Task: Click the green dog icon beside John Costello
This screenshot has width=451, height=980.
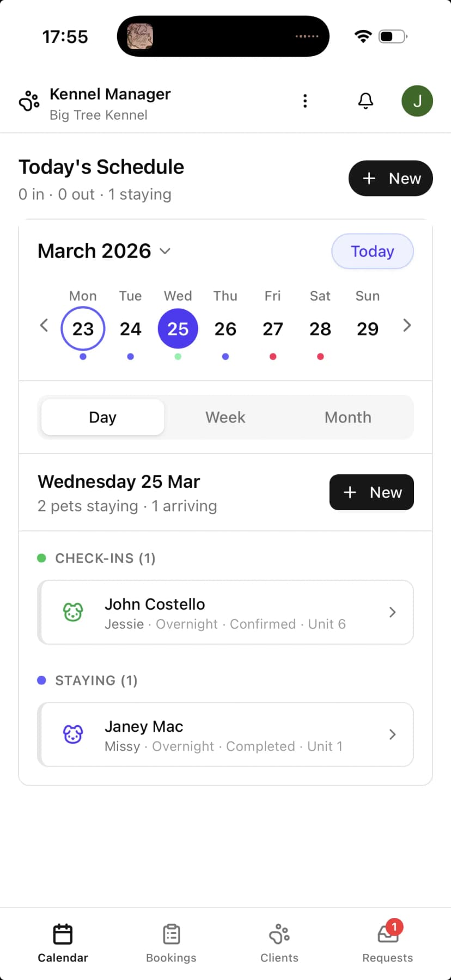Action: [72, 612]
